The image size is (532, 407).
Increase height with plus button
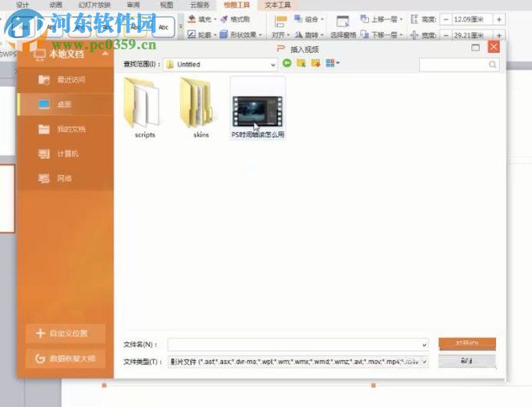point(499,19)
